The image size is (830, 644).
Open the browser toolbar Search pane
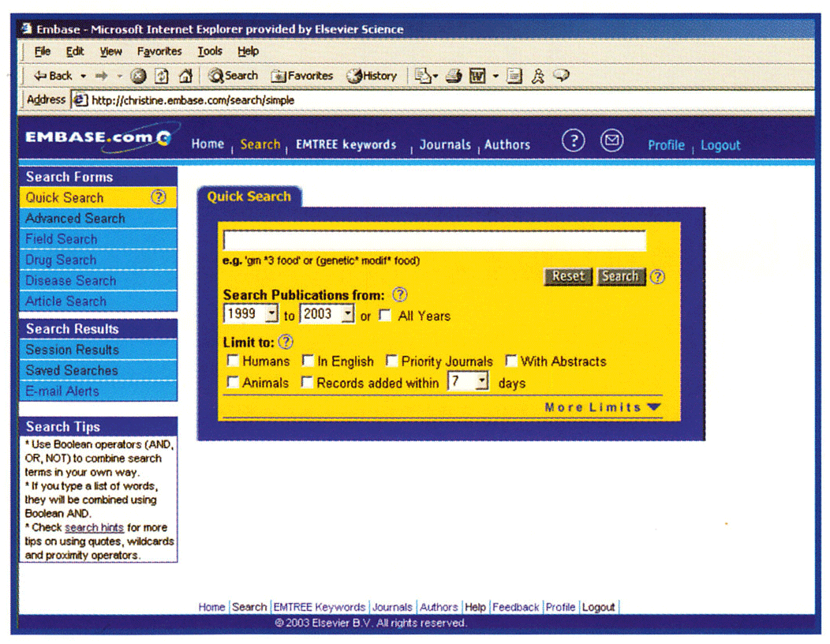[x=233, y=76]
